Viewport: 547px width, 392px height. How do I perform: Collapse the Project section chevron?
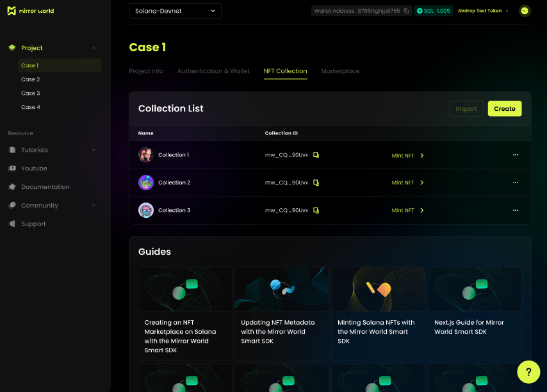click(x=94, y=47)
